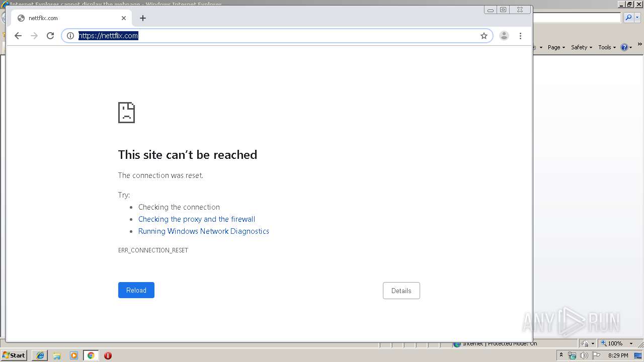Maximize the Chrome window

coord(503,10)
